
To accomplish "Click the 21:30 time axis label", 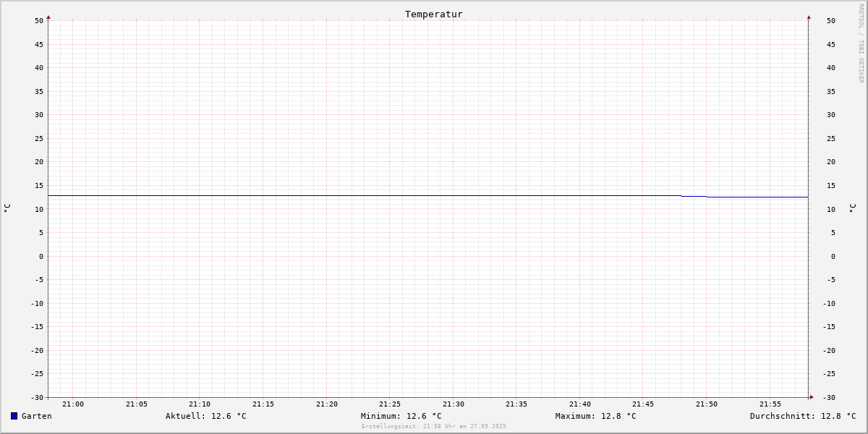I will click(454, 404).
